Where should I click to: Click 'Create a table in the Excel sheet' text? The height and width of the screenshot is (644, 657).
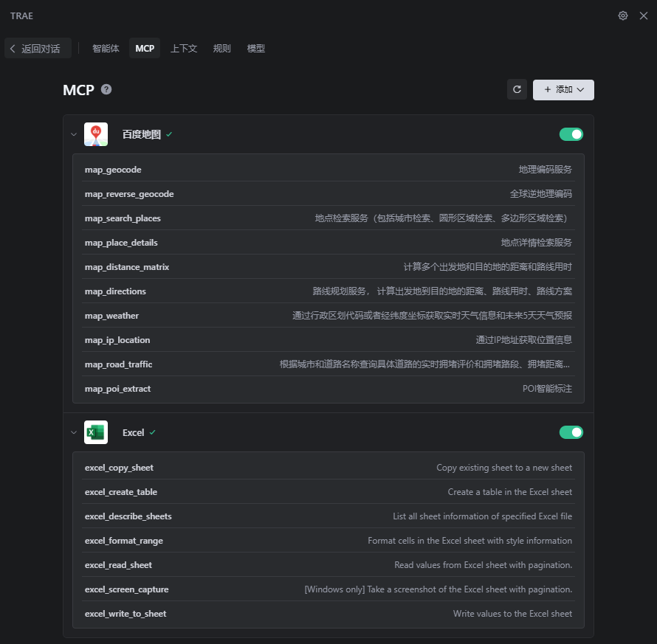click(509, 491)
